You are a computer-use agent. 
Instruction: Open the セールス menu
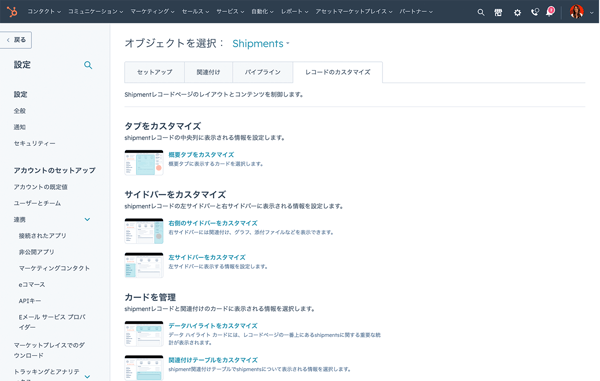pos(195,11)
